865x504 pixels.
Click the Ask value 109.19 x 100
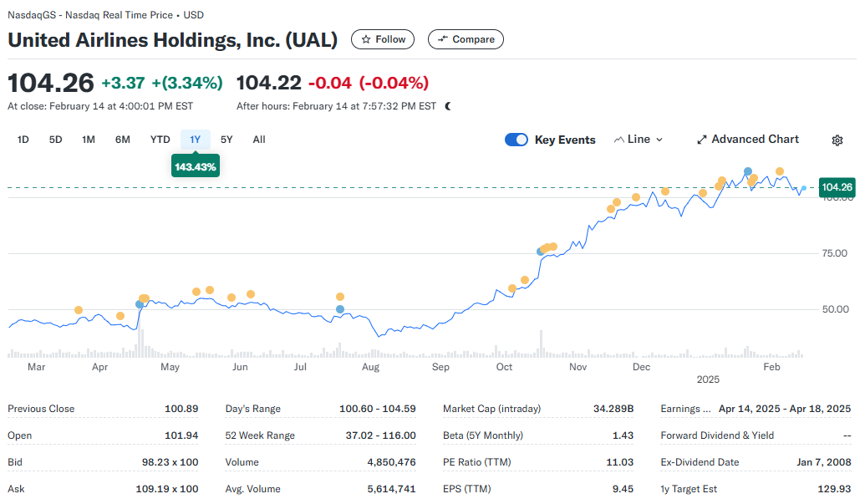166,489
